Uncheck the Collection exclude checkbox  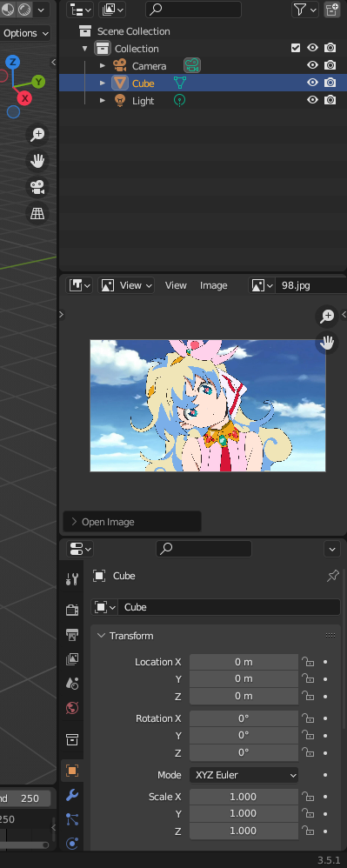[296, 48]
